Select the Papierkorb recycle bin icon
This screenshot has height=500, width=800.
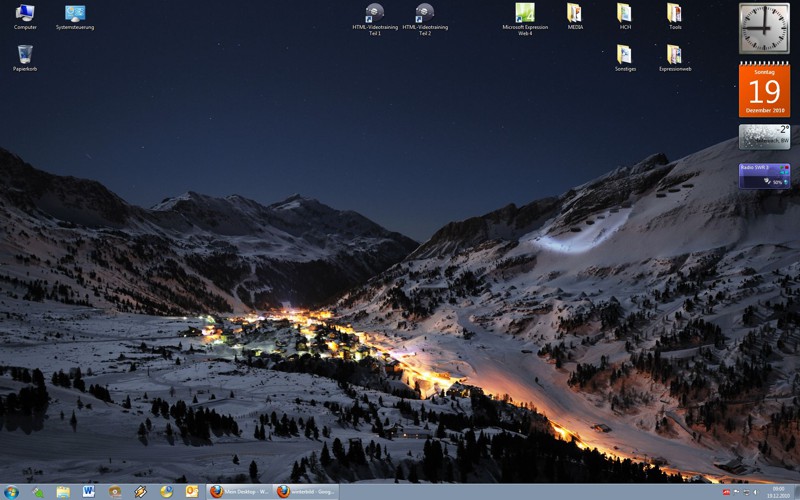pos(25,55)
